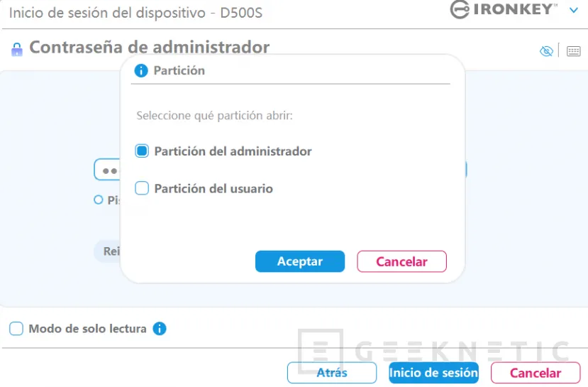Image resolution: width=588 pixels, height=387 pixels.
Task: Go back with the Atrás button
Action: [331, 373]
